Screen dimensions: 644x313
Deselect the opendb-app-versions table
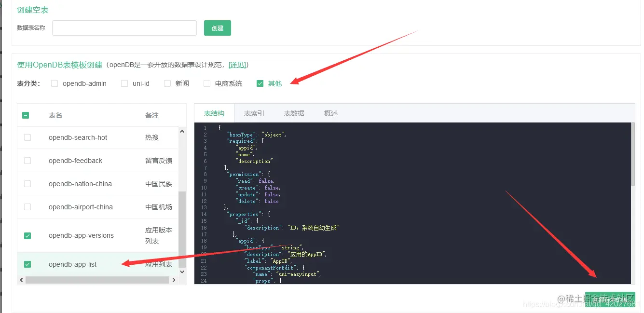(27, 235)
